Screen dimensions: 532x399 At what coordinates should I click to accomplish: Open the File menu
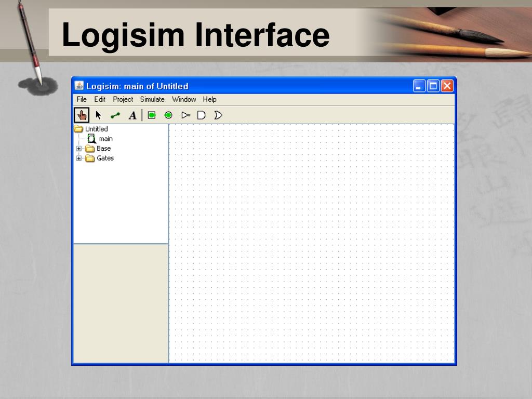pos(82,99)
